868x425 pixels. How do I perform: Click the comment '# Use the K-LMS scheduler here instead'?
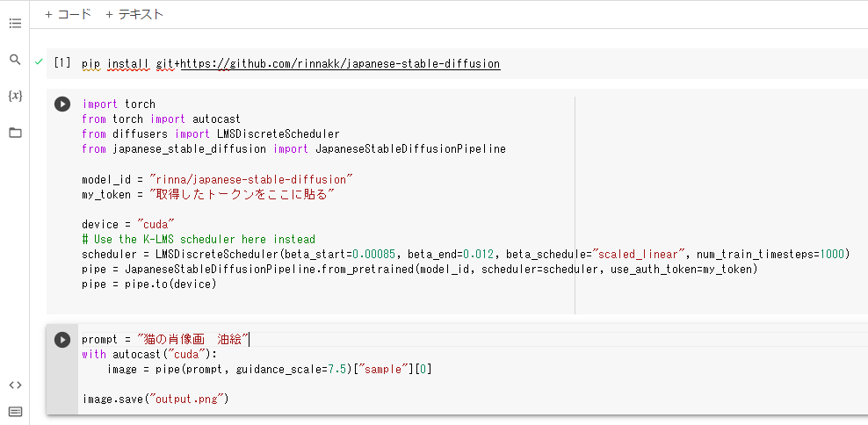pos(199,239)
